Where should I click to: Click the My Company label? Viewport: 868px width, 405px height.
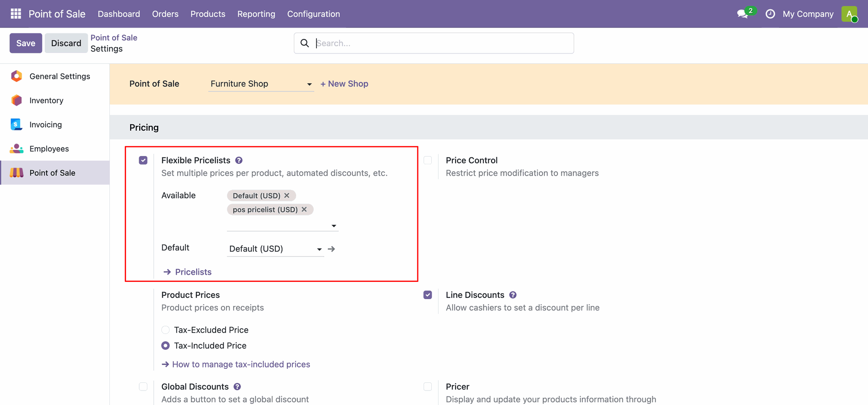808,14
